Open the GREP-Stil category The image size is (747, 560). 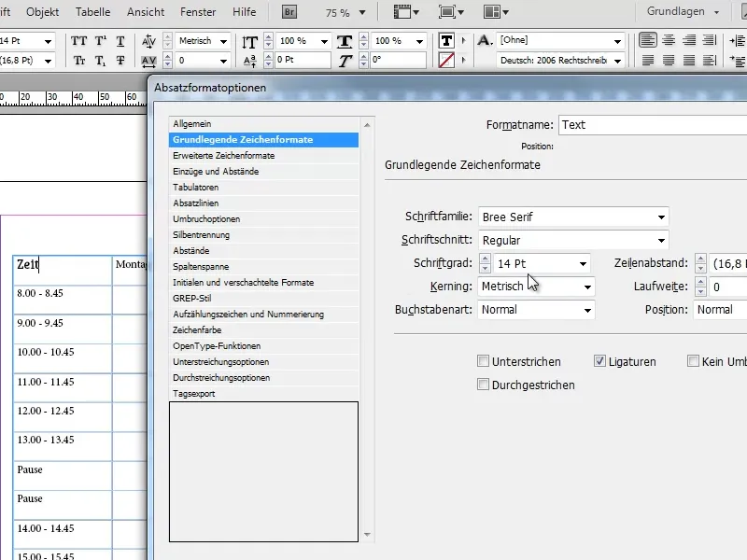tap(263, 298)
